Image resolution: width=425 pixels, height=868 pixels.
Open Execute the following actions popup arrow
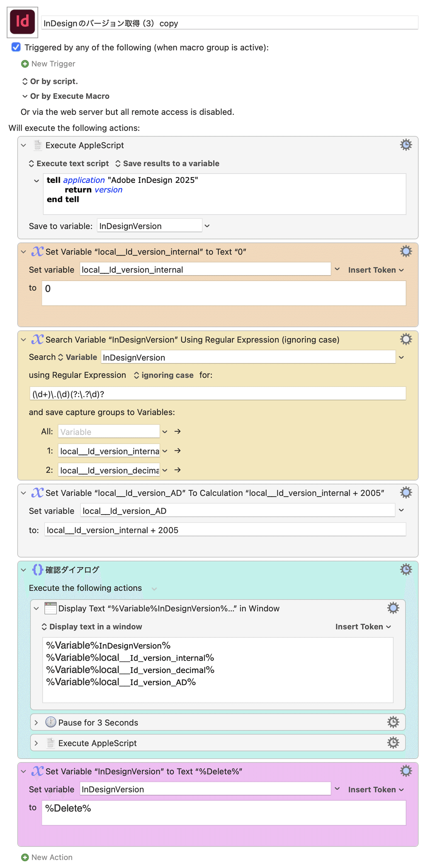coord(154,588)
